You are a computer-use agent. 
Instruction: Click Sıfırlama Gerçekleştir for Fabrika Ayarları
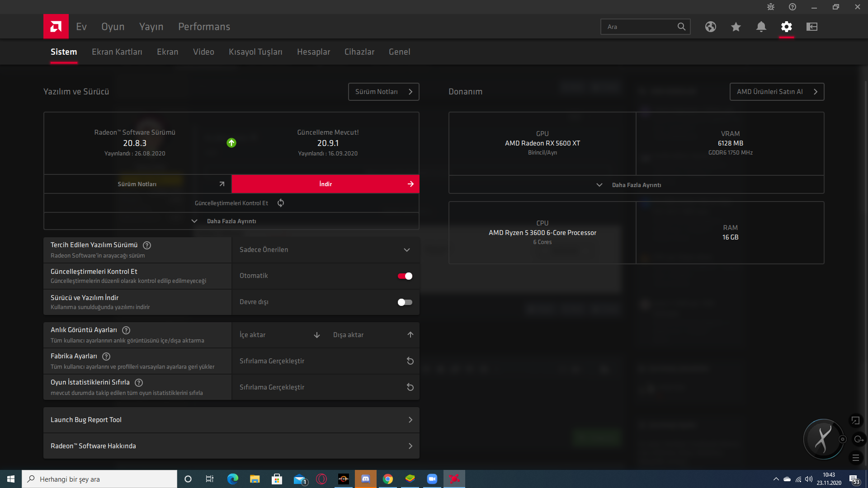[x=325, y=361]
